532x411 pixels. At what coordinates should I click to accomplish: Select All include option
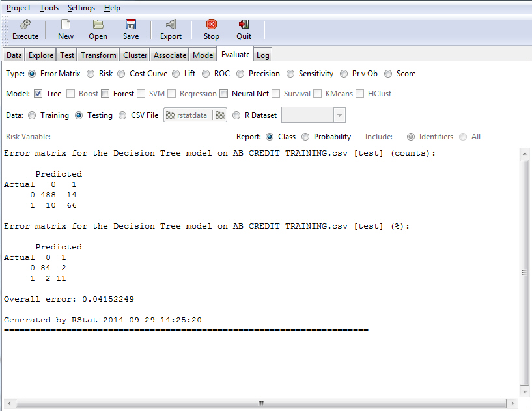[463, 137]
